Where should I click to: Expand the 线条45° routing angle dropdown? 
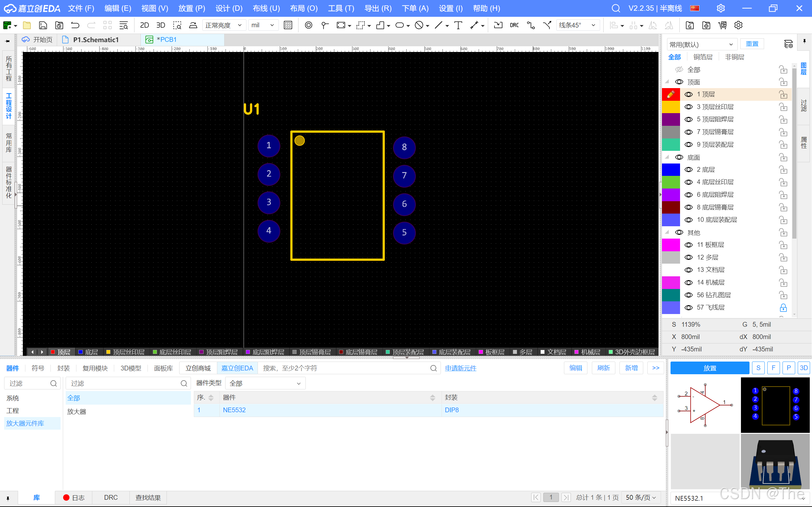578,25
